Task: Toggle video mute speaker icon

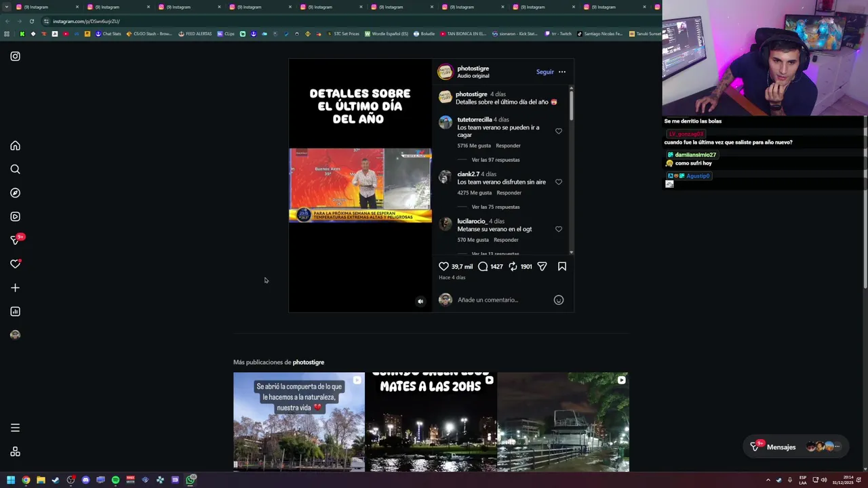Action: [x=420, y=302]
